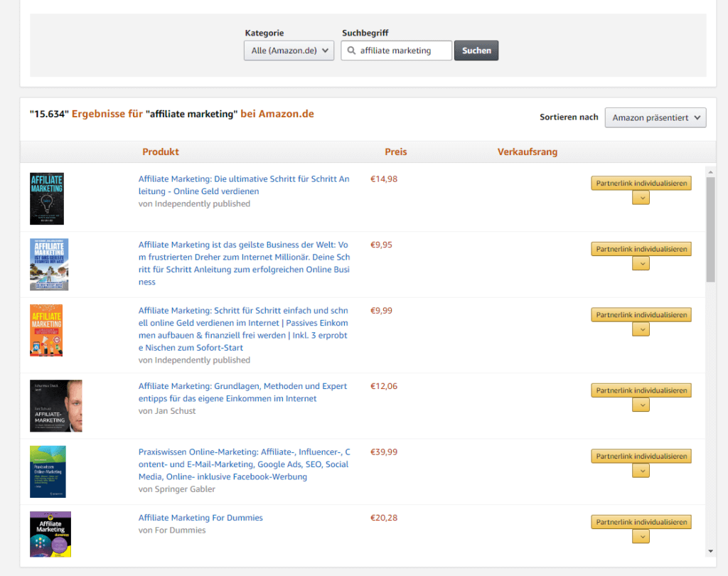728x576 pixels.
Task: Expand arrow under Partnerlink button for €20,28 book
Action: pyautogui.click(x=641, y=537)
